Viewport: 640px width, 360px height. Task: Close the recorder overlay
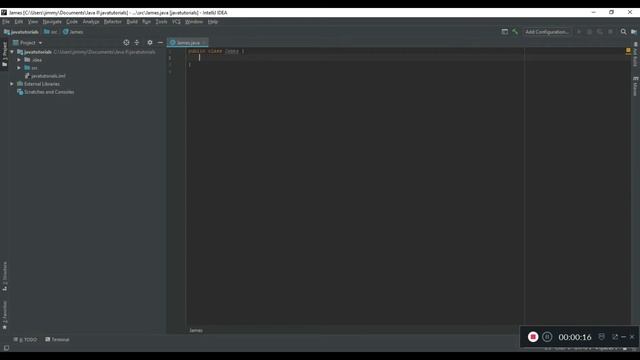[x=632, y=337]
